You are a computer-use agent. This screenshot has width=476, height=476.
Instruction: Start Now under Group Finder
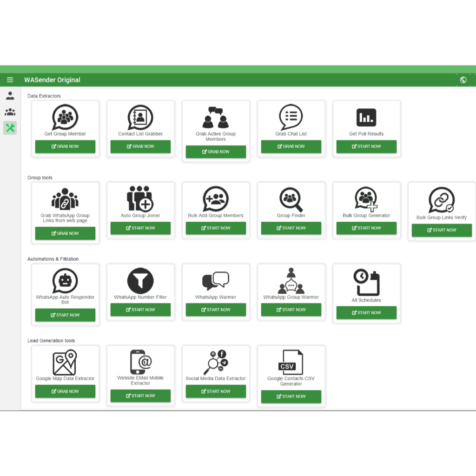click(x=291, y=228)
